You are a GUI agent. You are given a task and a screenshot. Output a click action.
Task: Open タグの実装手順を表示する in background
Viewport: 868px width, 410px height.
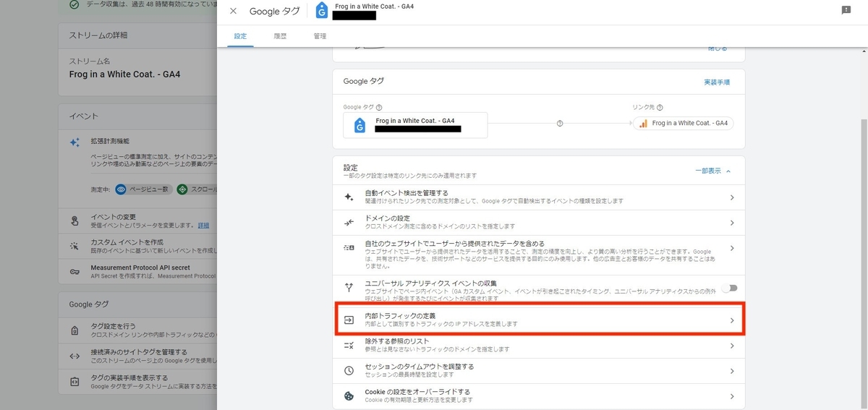[137, 381]
